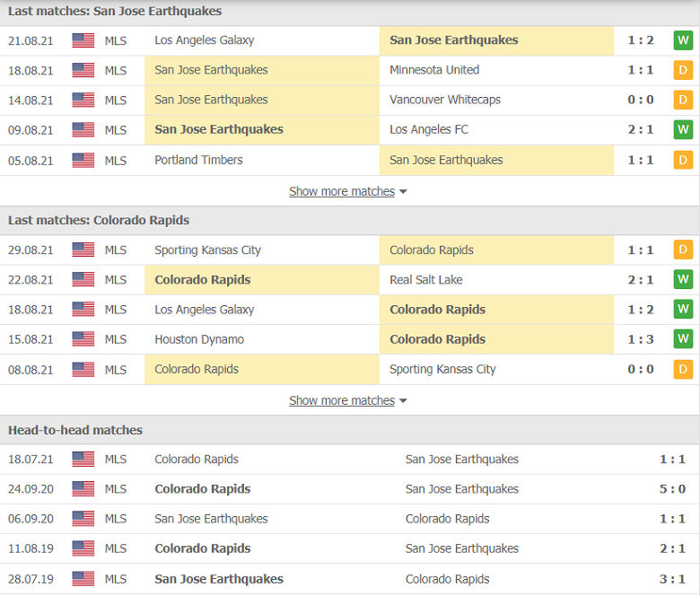Click the W badge for Galaxy vs San Jose
The width and height of the screenshot is (700, 596).
pyautogui.click(x=683, y=40)
